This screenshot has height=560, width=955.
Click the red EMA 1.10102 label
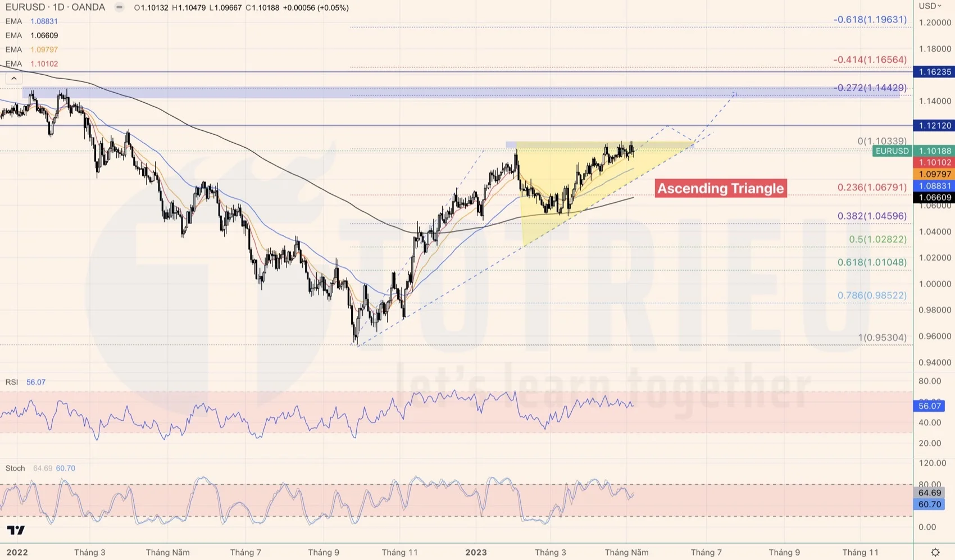45,63
